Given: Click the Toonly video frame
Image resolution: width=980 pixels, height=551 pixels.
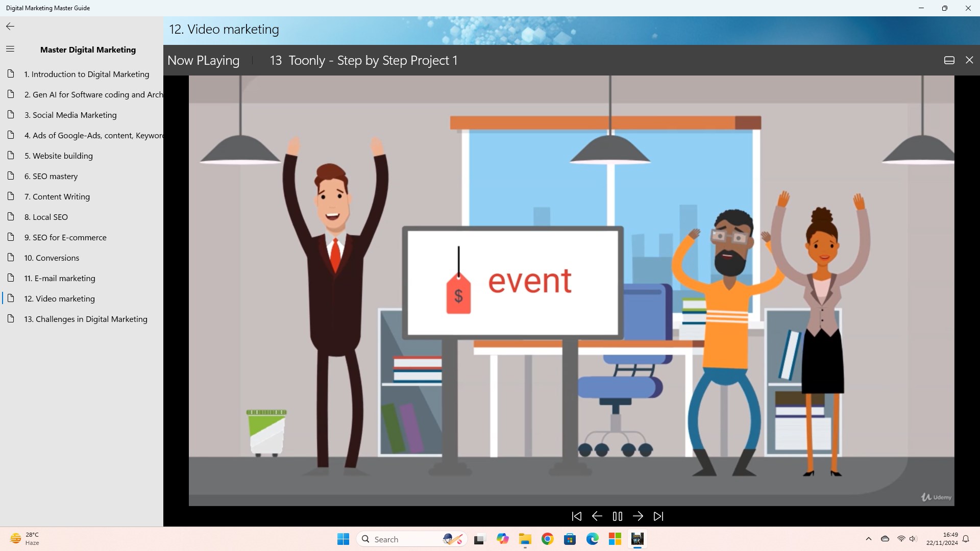Looking at the screenshot, I should tap(571, 291).
